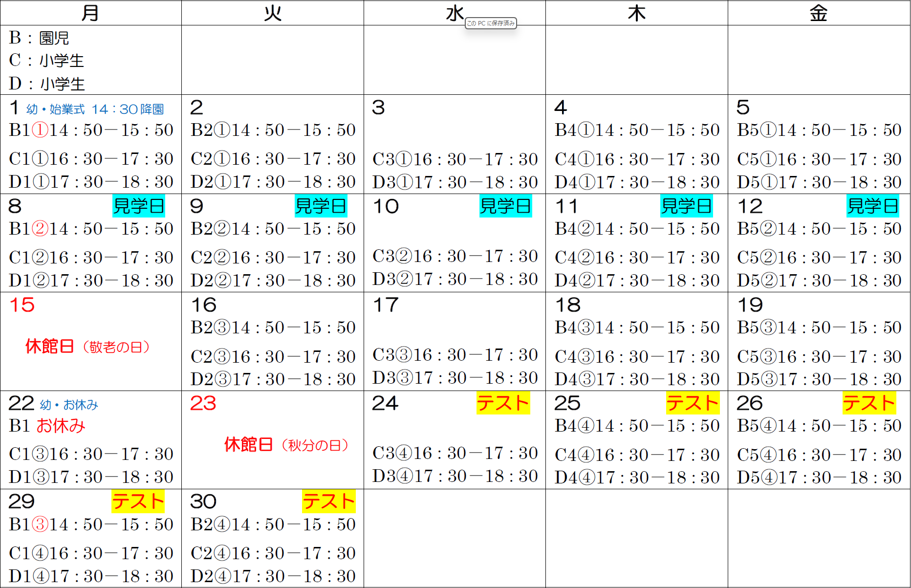Viewport: 911px width, 588px height.
Task: Click the テスト label on day 30
Action: 328,501
